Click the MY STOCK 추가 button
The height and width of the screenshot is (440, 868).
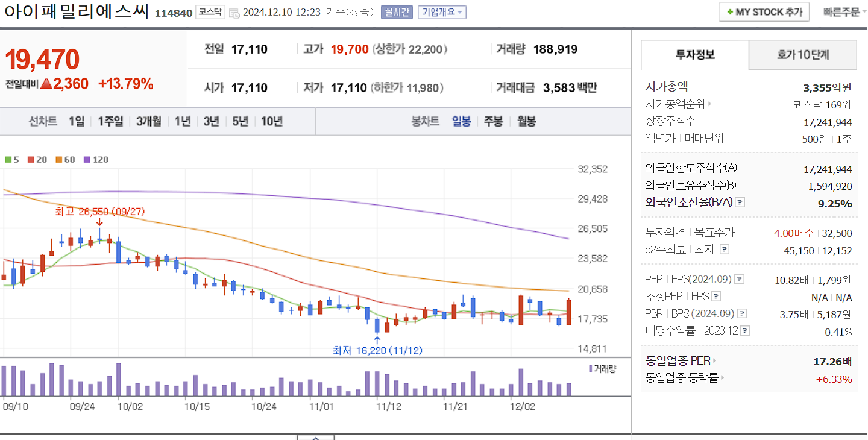tap(764, 11)
